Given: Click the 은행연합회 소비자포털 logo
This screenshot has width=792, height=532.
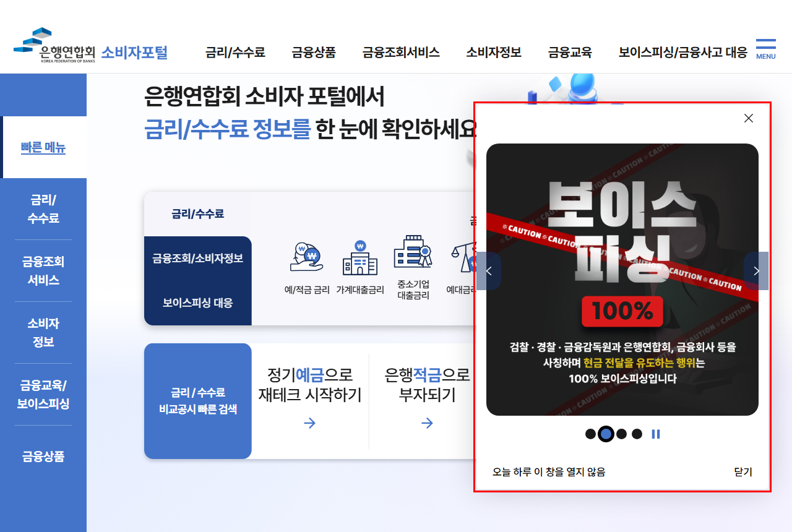Looking at the screenshot, I should (90, 46).
